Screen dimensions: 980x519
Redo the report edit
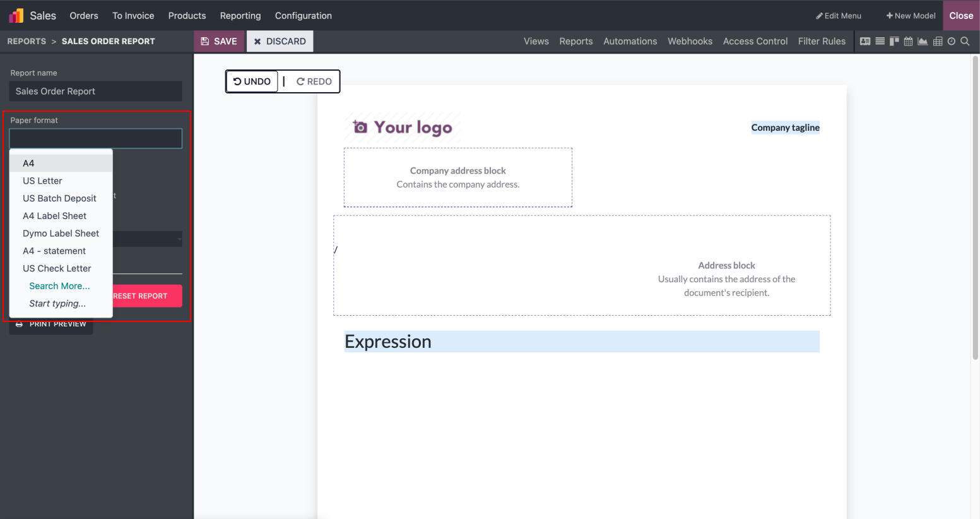click(x=314, y=81)
